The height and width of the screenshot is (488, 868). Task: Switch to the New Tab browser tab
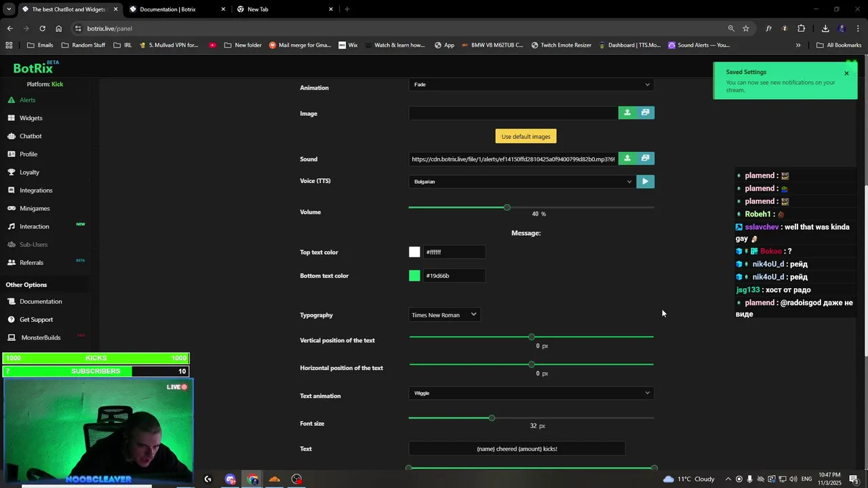pyautogui.click(x=285, y=9)
